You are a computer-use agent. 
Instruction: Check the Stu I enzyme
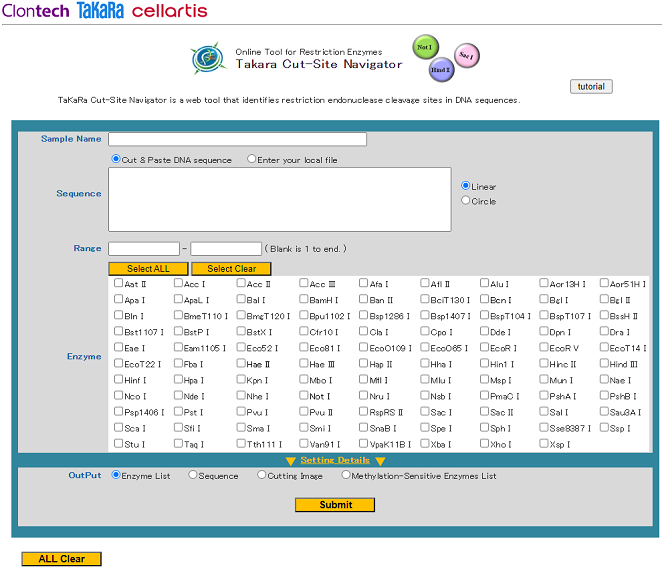(x=119, y=443)
